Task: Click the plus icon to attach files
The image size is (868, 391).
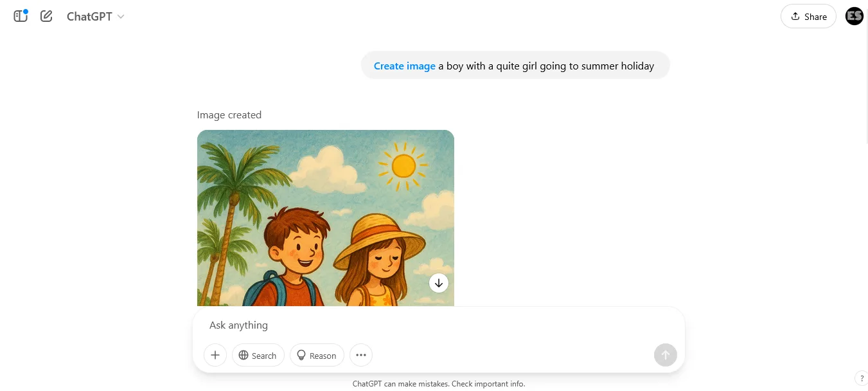Action: [215, 355]
